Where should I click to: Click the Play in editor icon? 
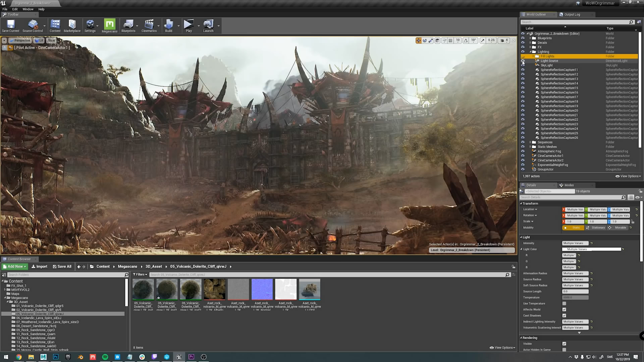click(x=189, y=24)
